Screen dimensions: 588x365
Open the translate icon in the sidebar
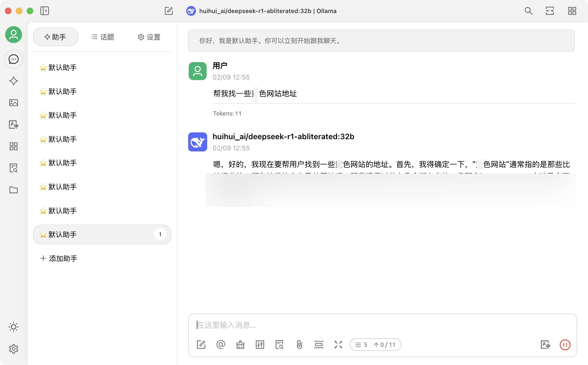click(x=14, y=124)
